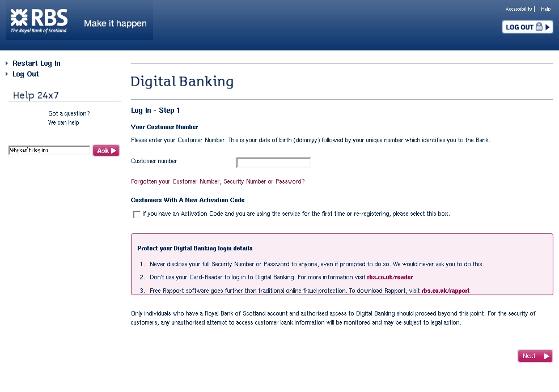Image resolution: width=559 pixels, height=392 pixels.
Task: Click the 'Got a question?' text
Action: coord(69,113)
